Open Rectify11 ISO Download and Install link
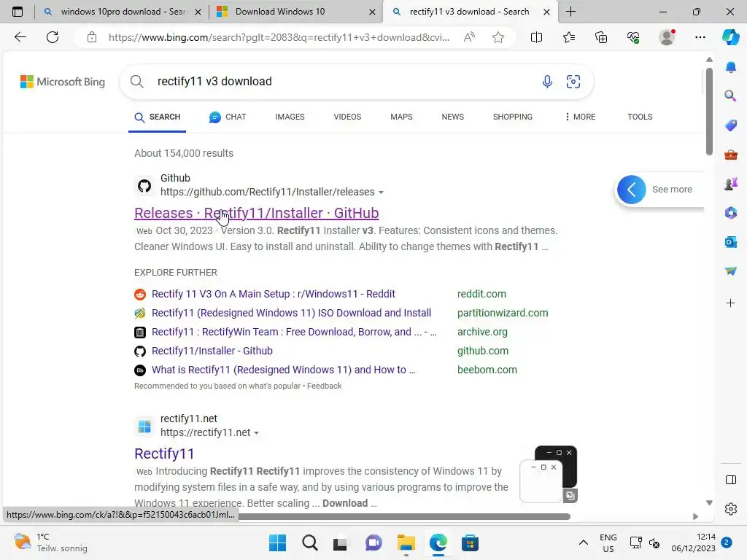The height and width of the screenshot is (560, 747). click(x=291, y=313)
